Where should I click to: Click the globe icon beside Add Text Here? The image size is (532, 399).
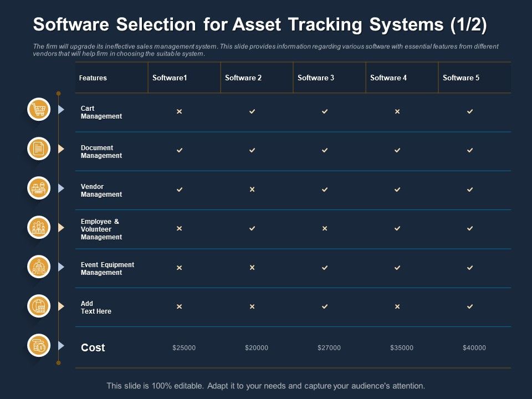(39, 306)
